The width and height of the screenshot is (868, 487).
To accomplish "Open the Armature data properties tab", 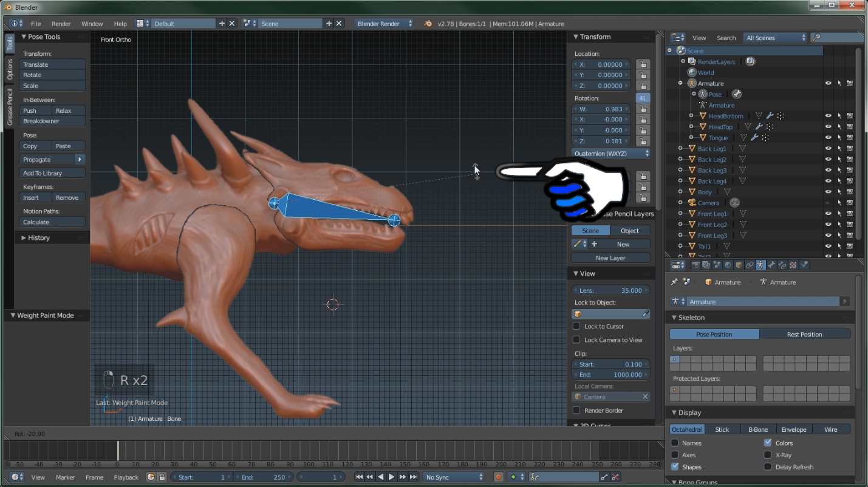I will pos(761,265).
